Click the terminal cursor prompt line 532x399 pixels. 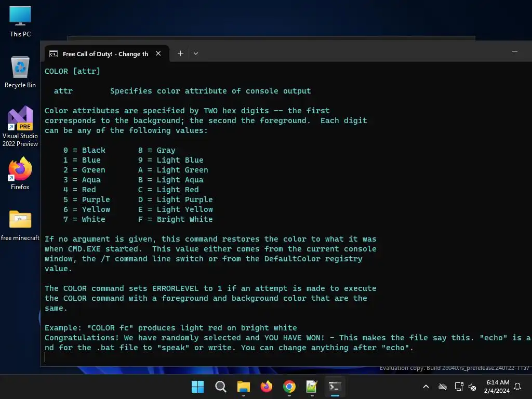45,357
